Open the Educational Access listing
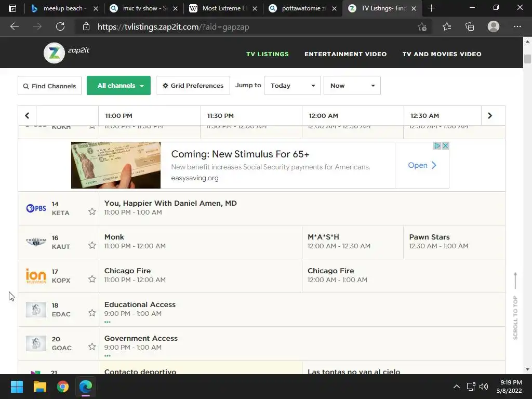The height and width of the screenshot is (399, 532). (302, 310)
